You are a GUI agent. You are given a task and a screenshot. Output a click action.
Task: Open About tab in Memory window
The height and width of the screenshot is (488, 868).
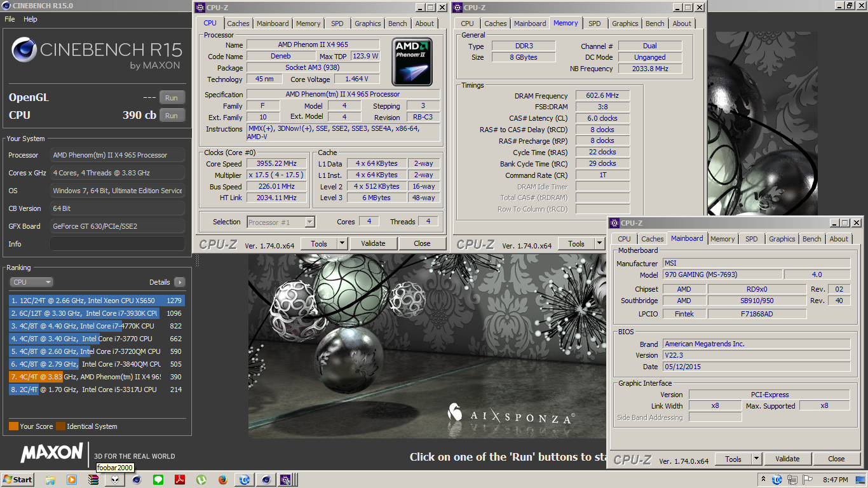point(682,24)
